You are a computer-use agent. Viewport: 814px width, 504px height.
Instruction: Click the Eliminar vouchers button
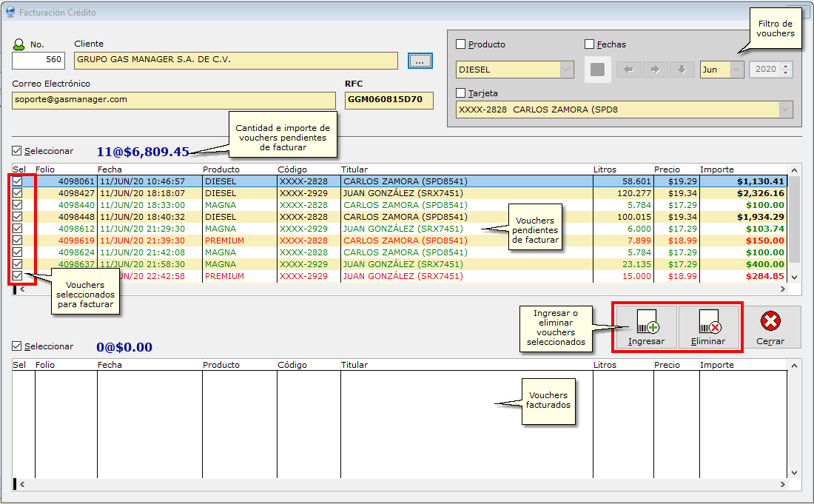click(x=708, y=327)
